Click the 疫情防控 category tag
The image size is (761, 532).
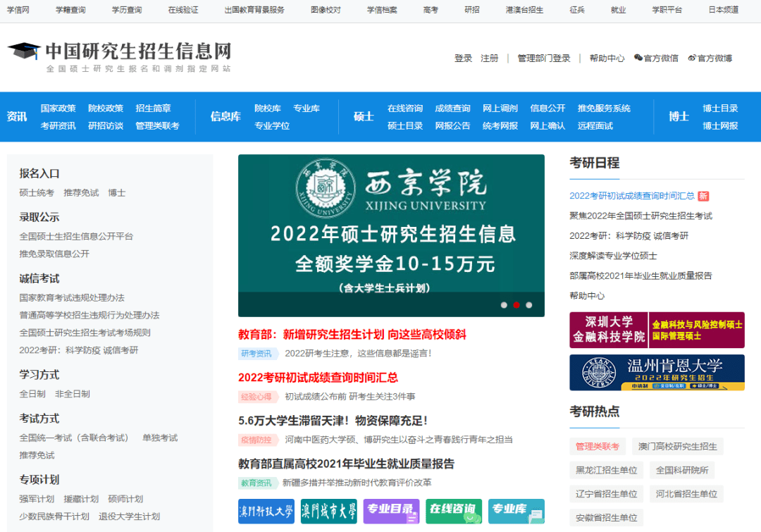[256, 440]
